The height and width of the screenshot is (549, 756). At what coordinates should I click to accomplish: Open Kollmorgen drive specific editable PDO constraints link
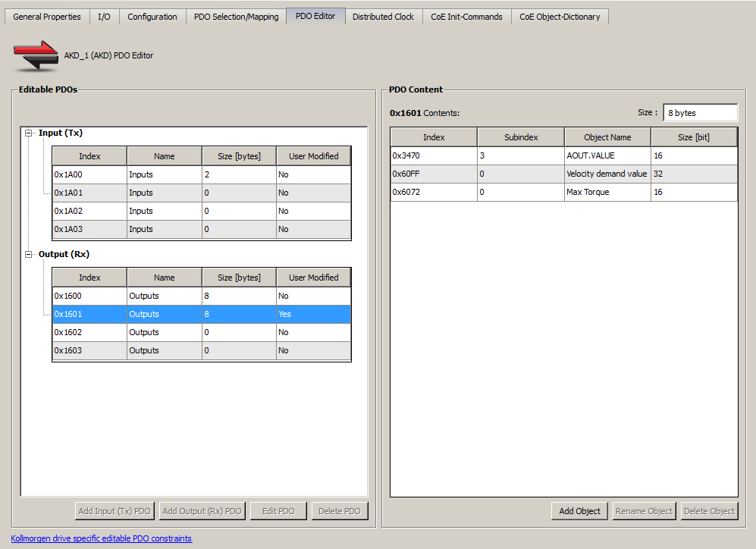coord(102,538)
